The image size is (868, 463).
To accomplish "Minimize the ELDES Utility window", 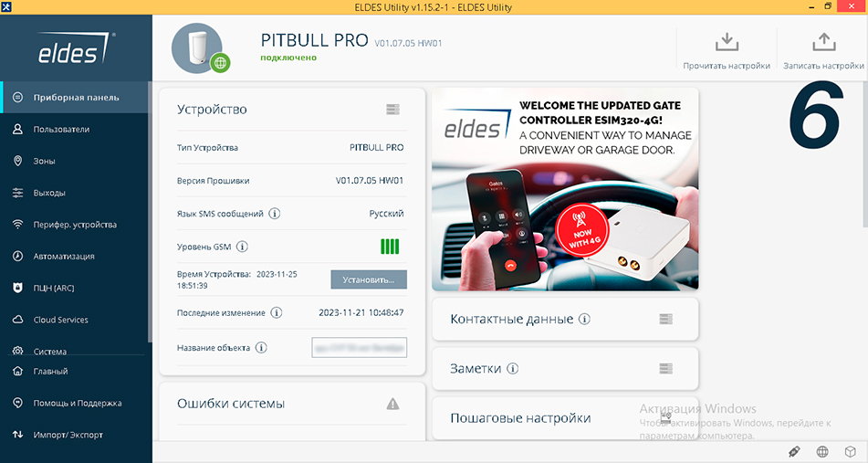I will 812,7.
